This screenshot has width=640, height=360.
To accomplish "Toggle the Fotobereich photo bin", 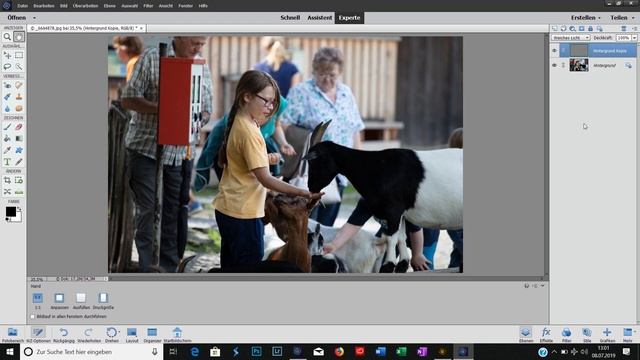I will click(x=13, y=335).
